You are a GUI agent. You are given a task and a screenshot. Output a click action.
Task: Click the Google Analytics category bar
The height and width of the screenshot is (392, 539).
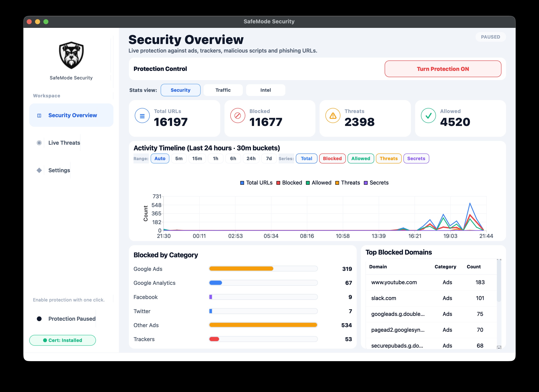(263, 283)
